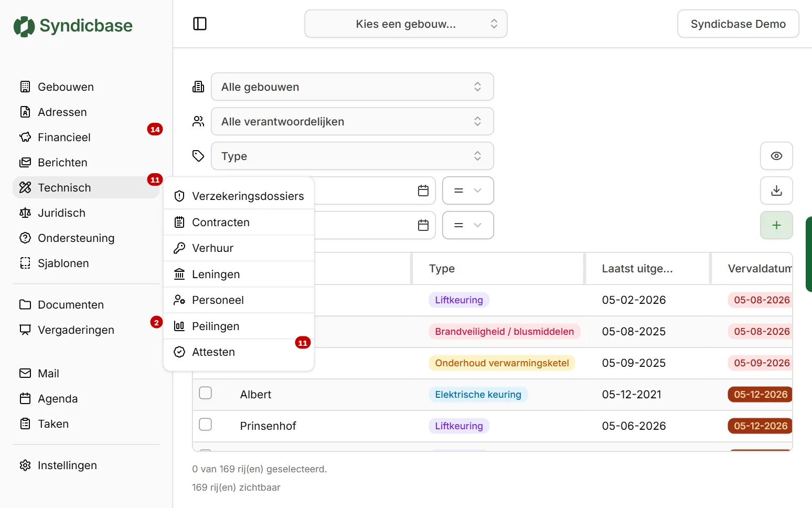The image size is (812, 508).
Task: Open the first equals operator dropdown
Action: pos(468,190)
